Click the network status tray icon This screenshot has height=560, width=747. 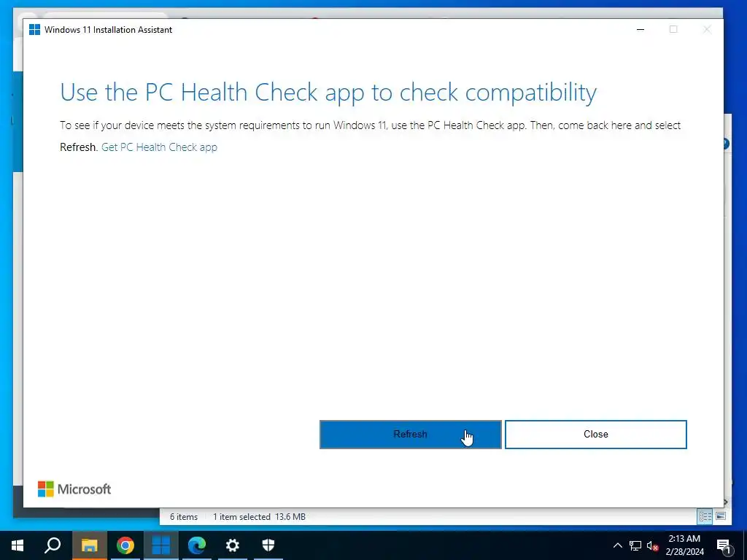pyautogui.click(x=635, y=545)
